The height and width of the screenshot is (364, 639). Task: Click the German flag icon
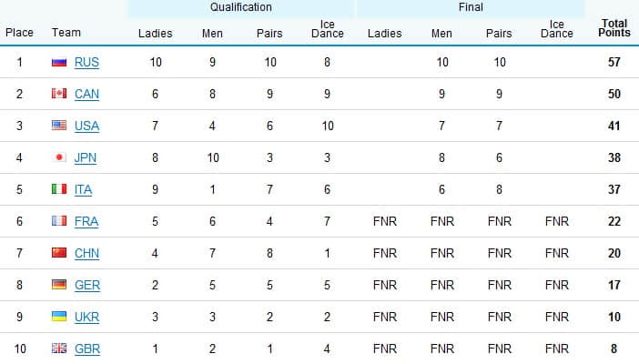tap(59, 285)
